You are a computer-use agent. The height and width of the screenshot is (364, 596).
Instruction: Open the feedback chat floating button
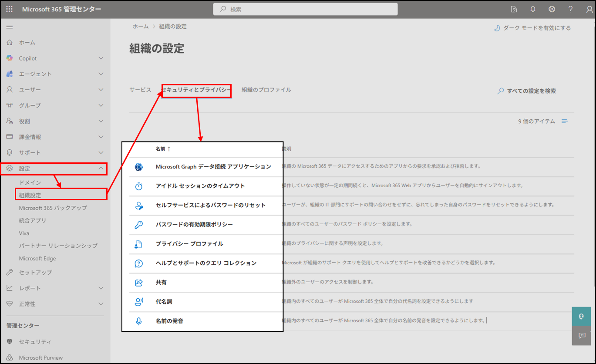pyautogui.click(x=582, y=336)
